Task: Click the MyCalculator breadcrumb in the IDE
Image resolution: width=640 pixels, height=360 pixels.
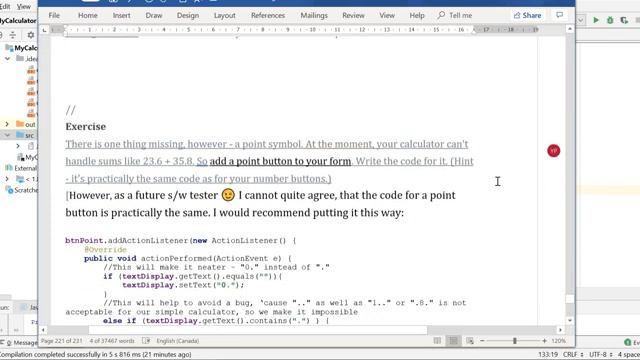Action: tap(18, 20)
